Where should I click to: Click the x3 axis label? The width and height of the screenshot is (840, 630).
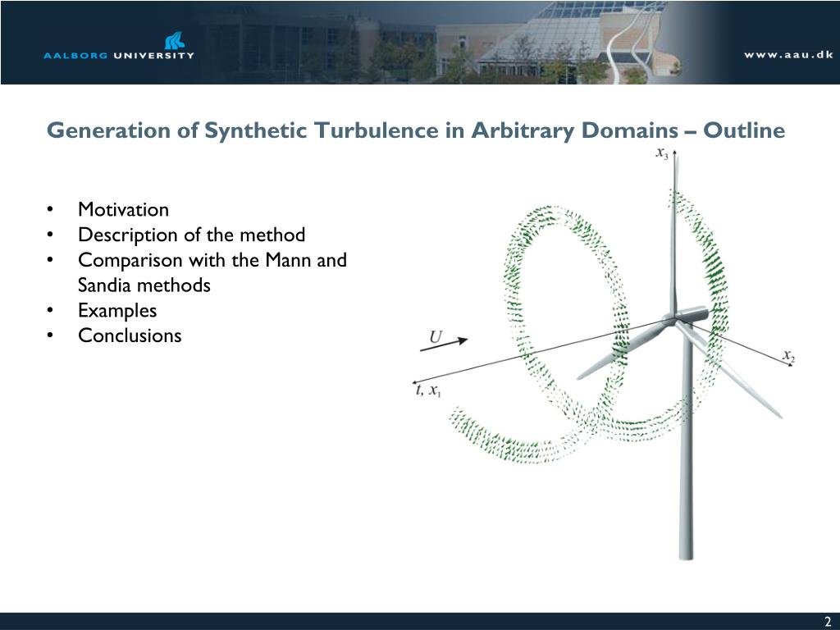pyautogui.click(x=662, y=153)
